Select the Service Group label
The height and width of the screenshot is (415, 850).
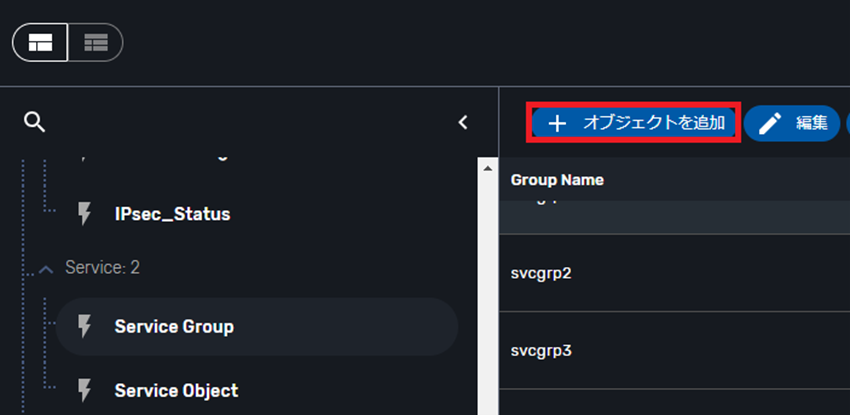click(174, 327)
